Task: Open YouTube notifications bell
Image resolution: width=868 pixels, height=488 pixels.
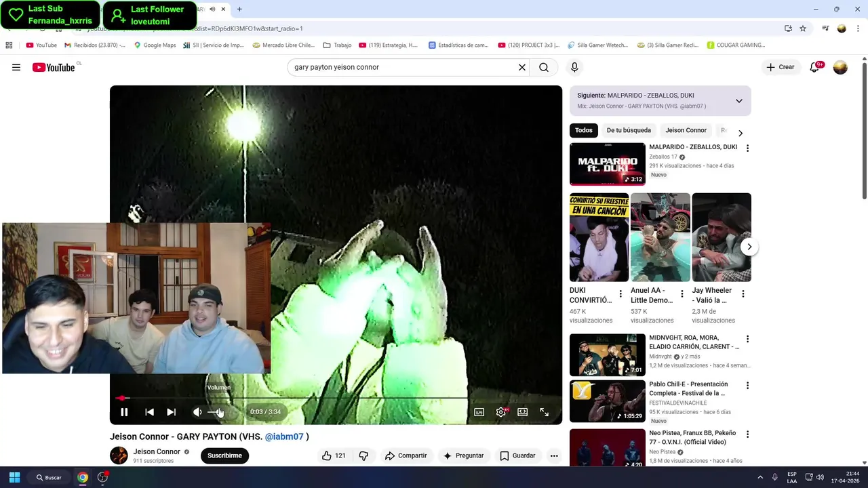Action: click(815, 67)
